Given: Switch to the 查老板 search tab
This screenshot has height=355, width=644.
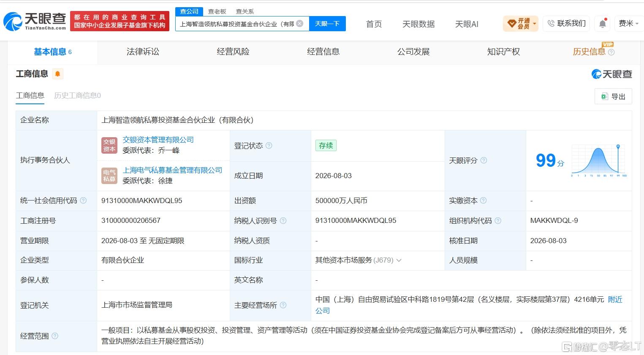Looking at the screenshot, I should coord(217,11).
